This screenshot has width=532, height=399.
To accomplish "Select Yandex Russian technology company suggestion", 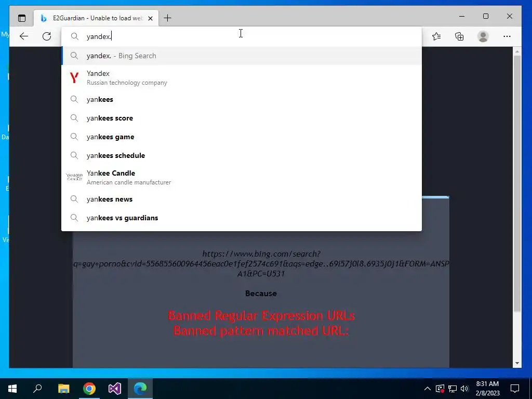I will click(242, 78).
